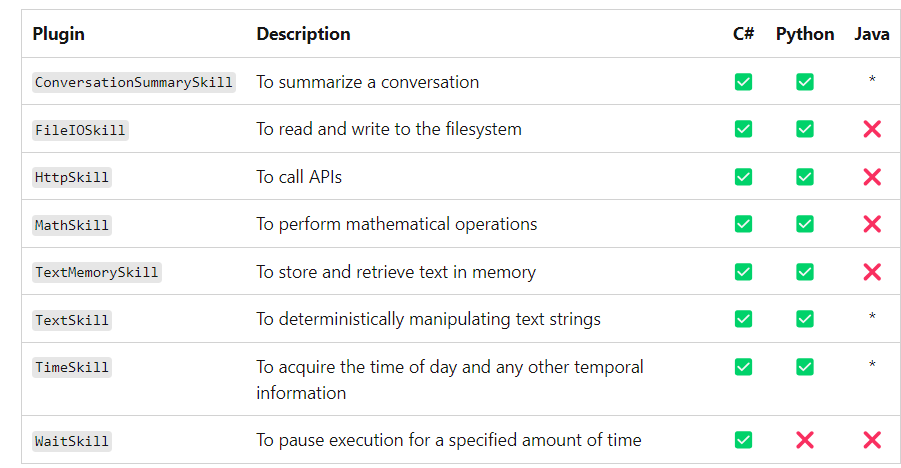Click the Python red X for WaitSkill

(804, 440)
